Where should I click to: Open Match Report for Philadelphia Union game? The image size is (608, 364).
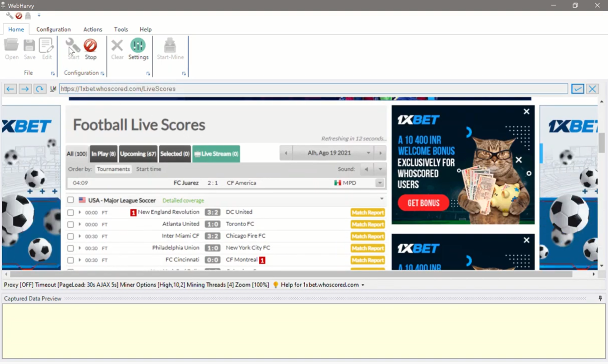[x=367, y=248]
